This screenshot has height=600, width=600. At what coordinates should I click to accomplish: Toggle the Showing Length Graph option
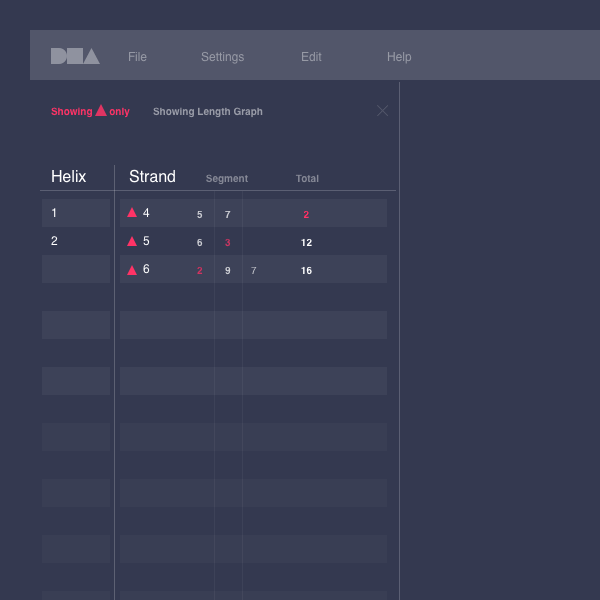coord(208,112)
